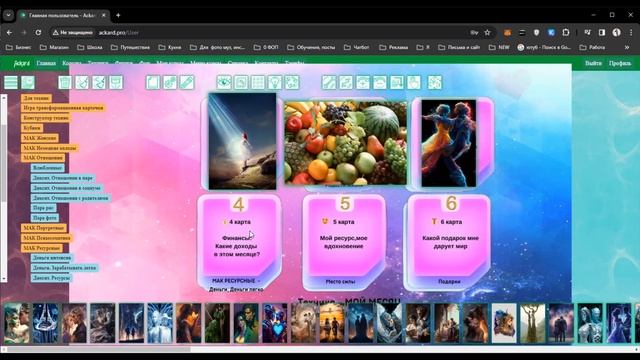Toggle the eye visibility icon in the toolbar
Screen dimensions: 640x360
(x=224, y=82)
